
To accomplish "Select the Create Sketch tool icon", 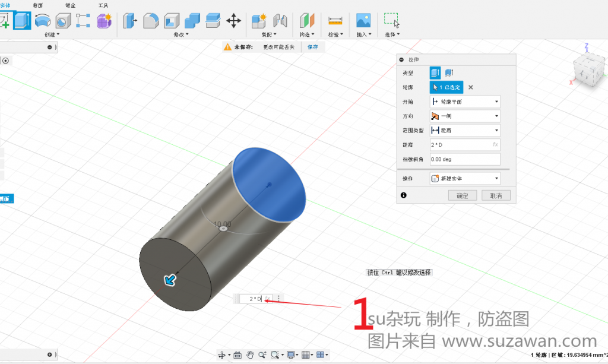I will coord(5,21).
